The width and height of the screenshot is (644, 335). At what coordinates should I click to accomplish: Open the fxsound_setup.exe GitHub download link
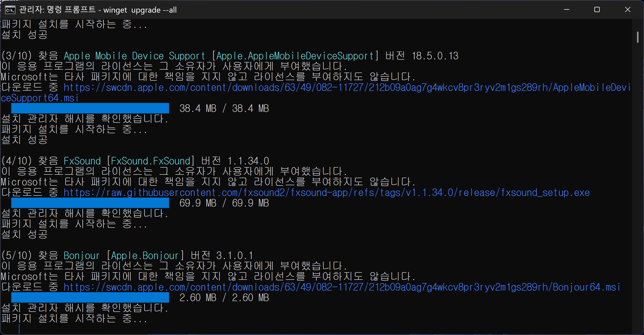(326, 193)
